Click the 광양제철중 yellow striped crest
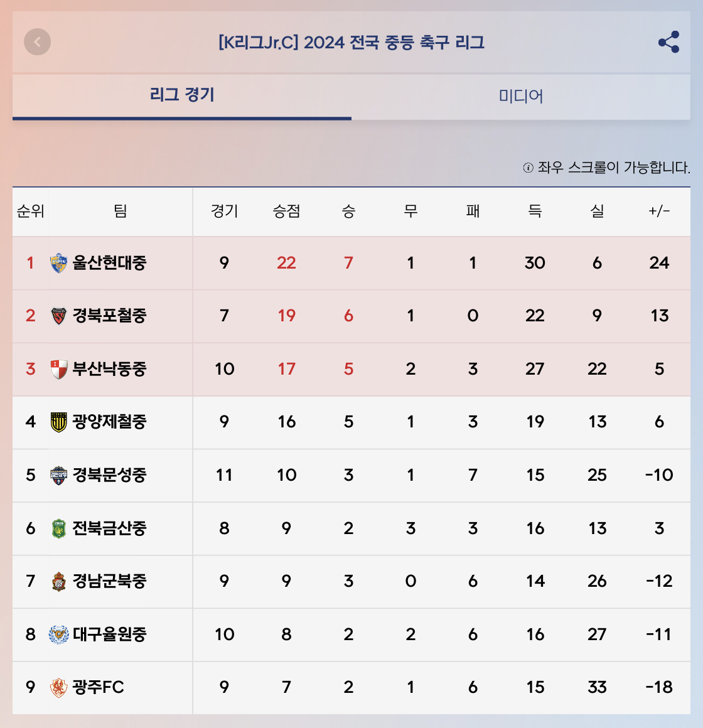This screenshot has height=728, width=703. click(58, 422)
